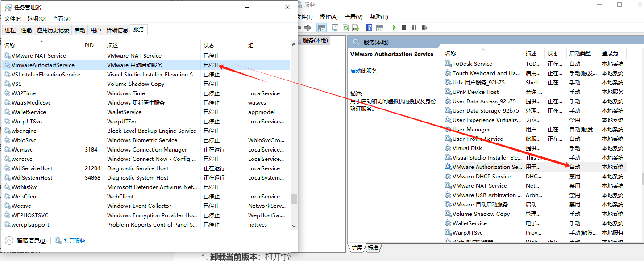
Task: Select the WEPHOSTSVC service row
Action: 146,215
